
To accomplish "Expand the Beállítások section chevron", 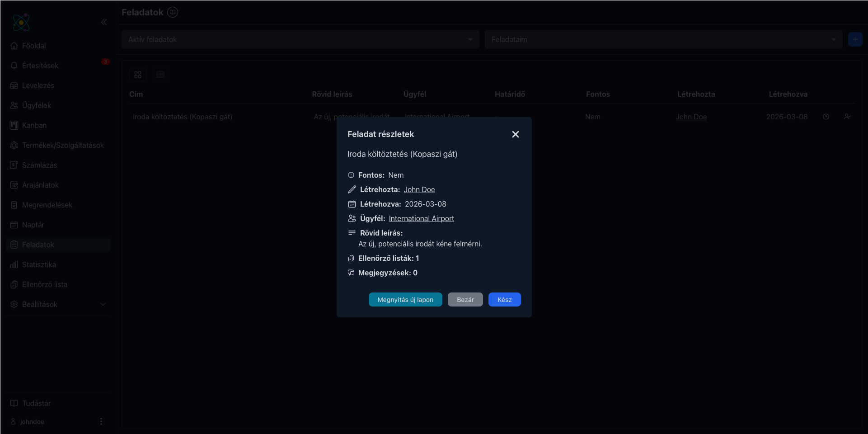I will (x=103, y=304).
